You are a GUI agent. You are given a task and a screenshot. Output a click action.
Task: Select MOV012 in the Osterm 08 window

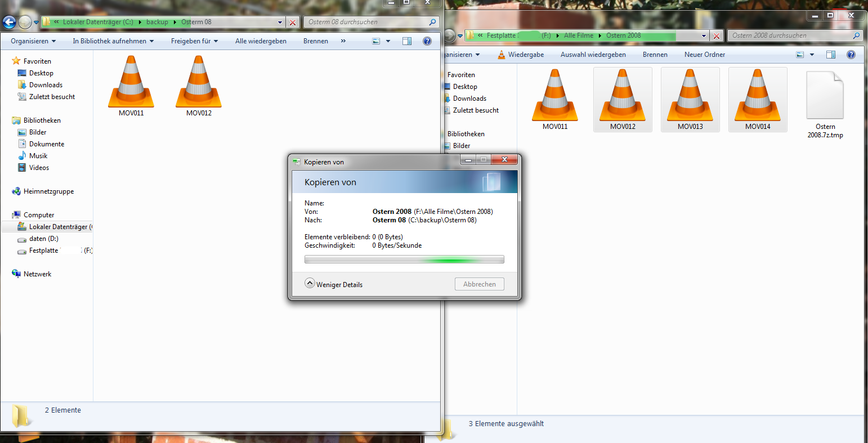198,86
